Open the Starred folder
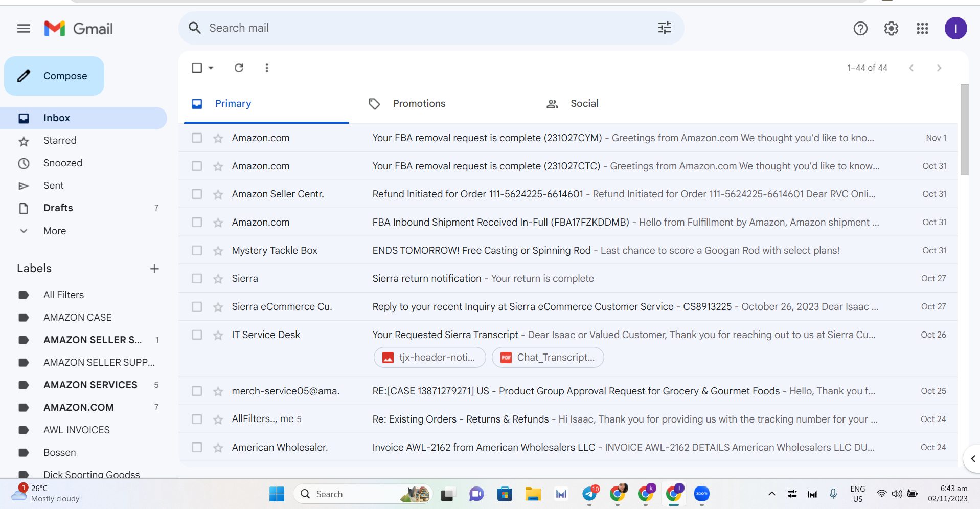This screenshot has height=509, width=980. click(83, 141)
